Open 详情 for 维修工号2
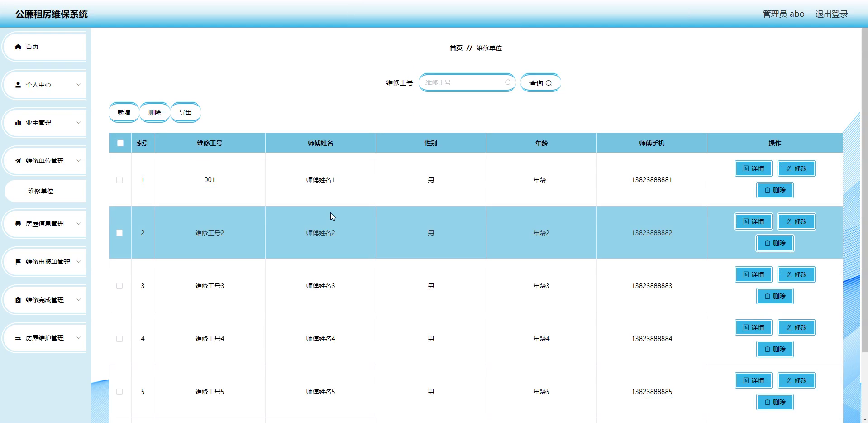 pyautogui.click(x=754, y=221)
